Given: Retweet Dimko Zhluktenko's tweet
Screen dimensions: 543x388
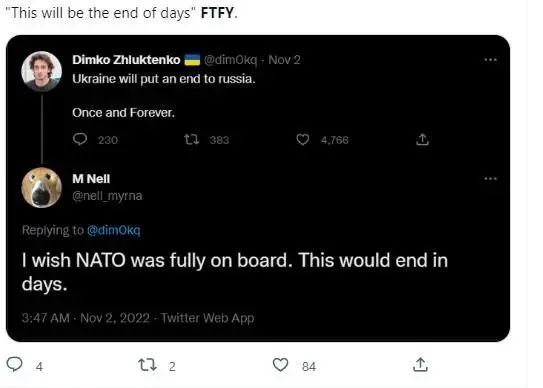Looking at the screenshot, I should [x=191, y=140].
